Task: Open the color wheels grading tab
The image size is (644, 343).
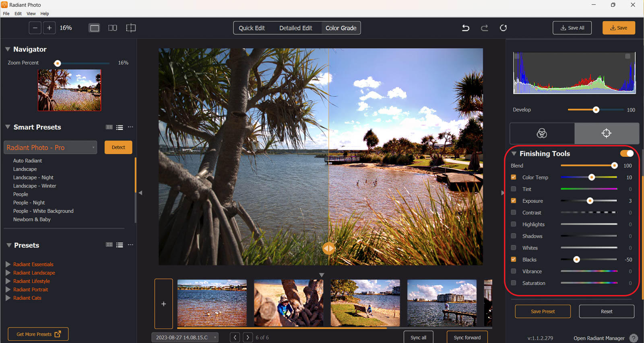Action: tap(542, 133)
